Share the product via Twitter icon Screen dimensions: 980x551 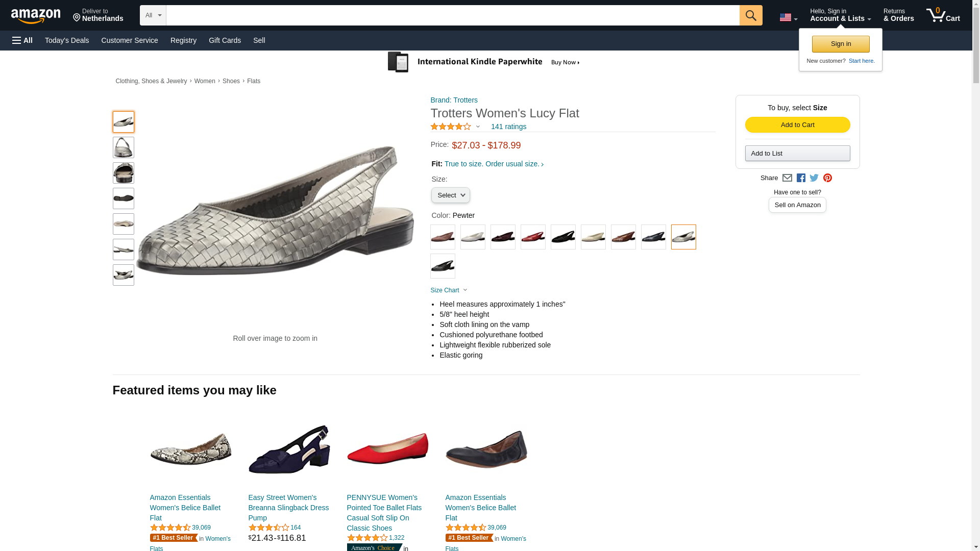click(814, 178)
